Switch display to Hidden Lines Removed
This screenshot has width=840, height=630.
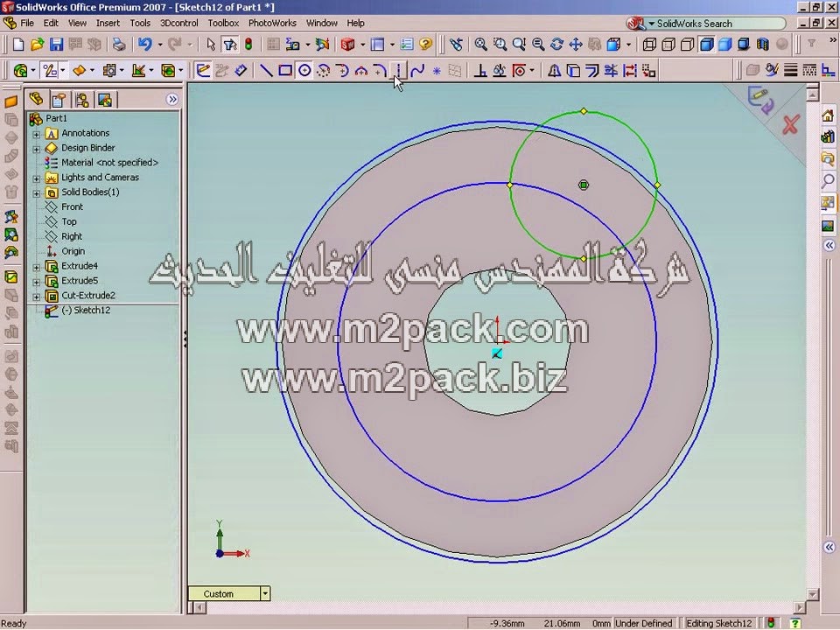click(688, 45)
